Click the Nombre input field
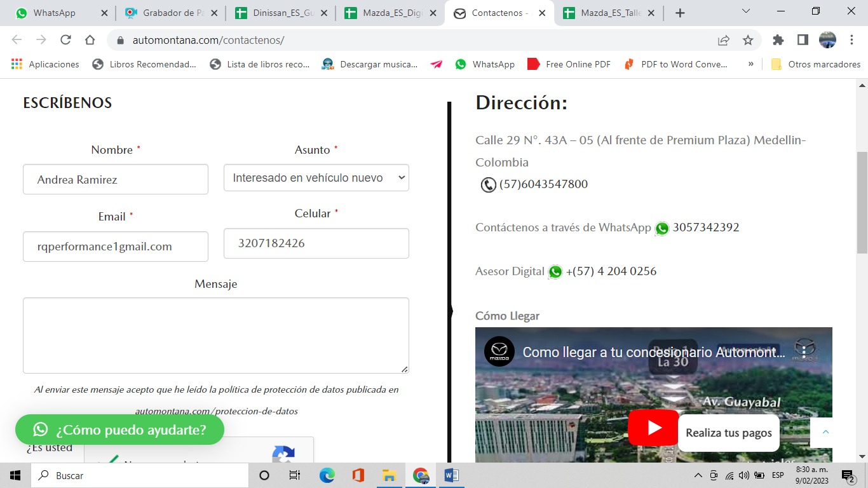The height and width of the screenshot is (488, 868). pos(116,179)
